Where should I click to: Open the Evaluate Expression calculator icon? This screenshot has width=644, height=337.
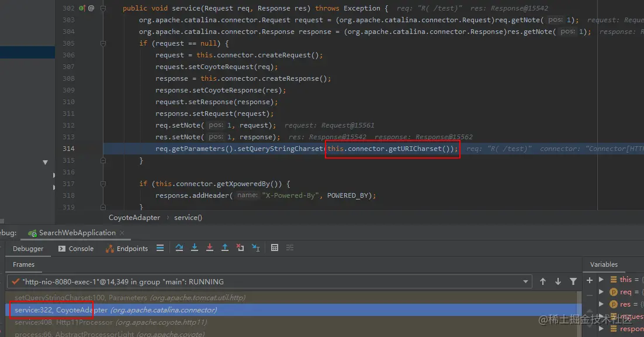coord(275,248)
